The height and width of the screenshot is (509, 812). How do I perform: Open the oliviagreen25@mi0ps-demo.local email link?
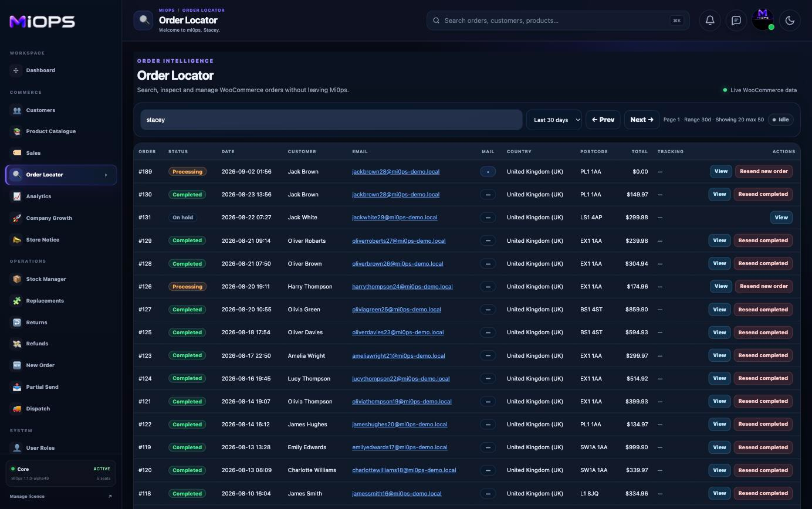coord(397,310)
